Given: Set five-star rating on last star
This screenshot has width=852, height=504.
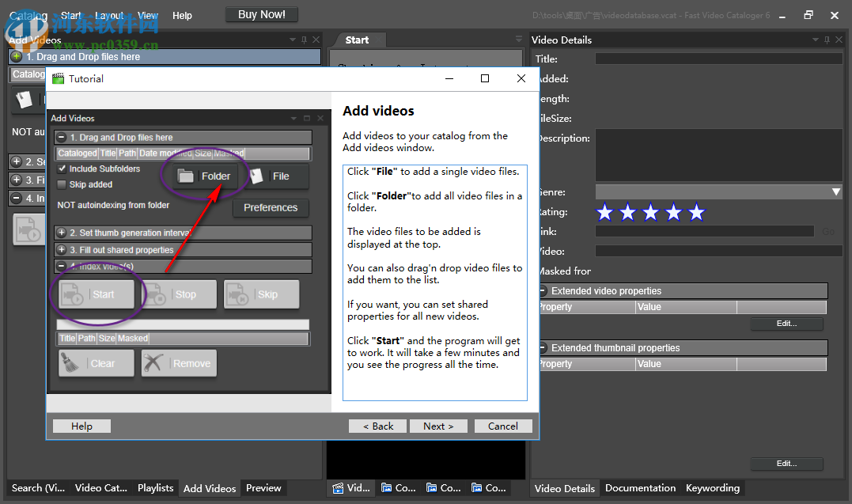Looking at the screenshot, I should click(696, 212).
